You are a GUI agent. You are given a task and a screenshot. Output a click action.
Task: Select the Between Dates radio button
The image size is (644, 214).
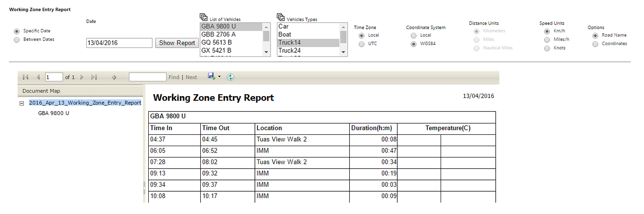[x=17, y=40]
